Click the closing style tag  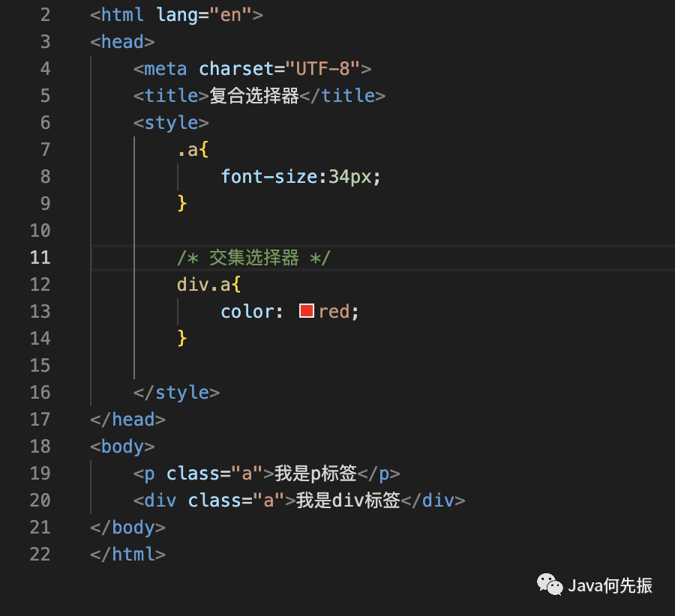click(x=176, y=393)
